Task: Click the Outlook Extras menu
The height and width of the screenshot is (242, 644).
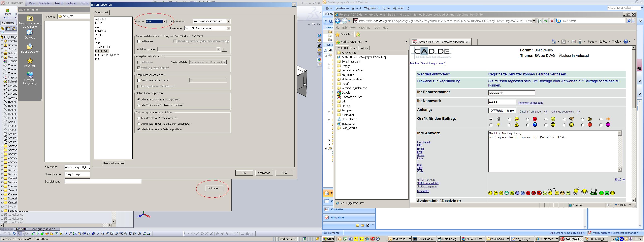Action: (x=386, y=8)
